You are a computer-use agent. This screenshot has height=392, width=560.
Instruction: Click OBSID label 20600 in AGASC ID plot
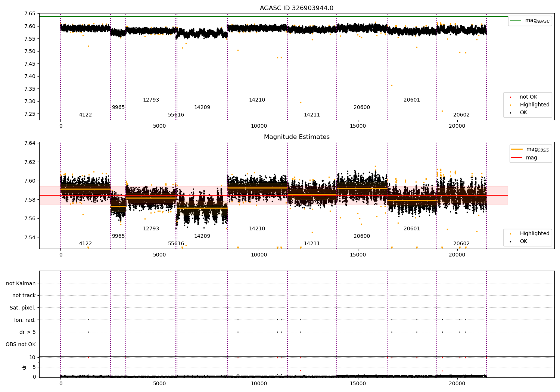[x=362, y=108]
